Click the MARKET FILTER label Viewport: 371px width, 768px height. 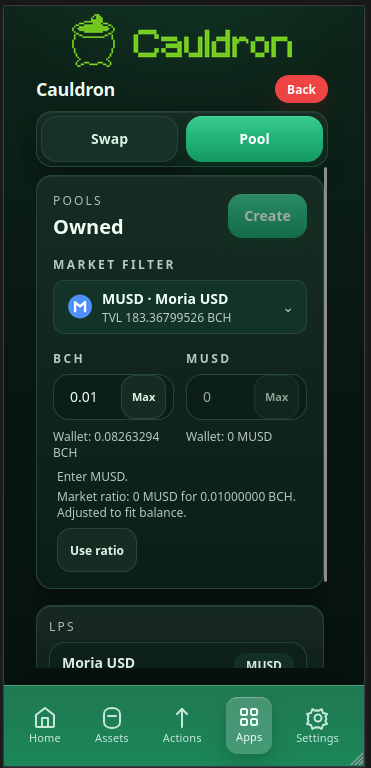tap(114, 265)
